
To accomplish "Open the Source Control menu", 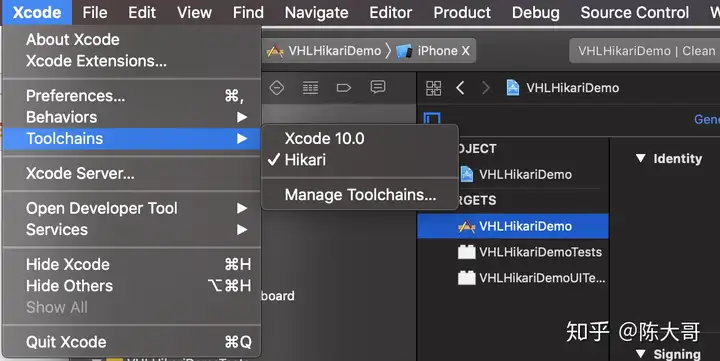I will 635,12.
